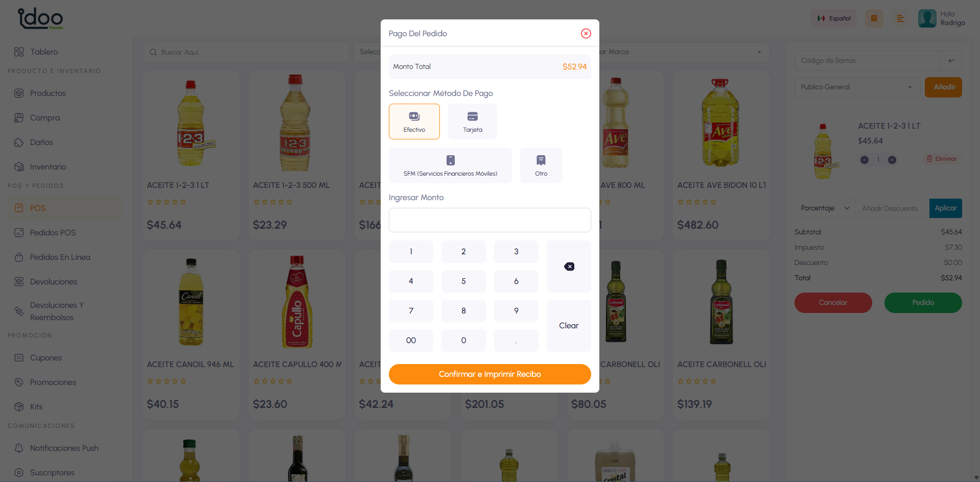Select Efectivo payment method
Image resolution: width=980 pixels, height=482 pixels.
(x=414, y=122)
